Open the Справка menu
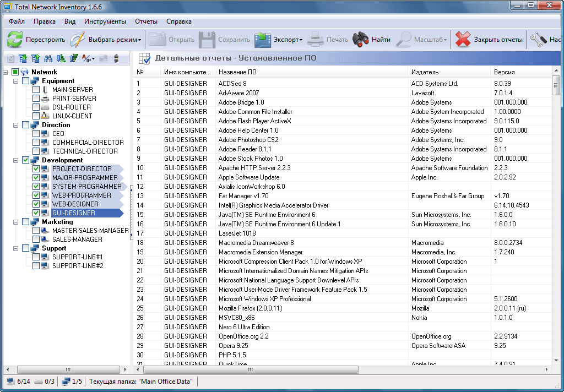 pos(179,21)
